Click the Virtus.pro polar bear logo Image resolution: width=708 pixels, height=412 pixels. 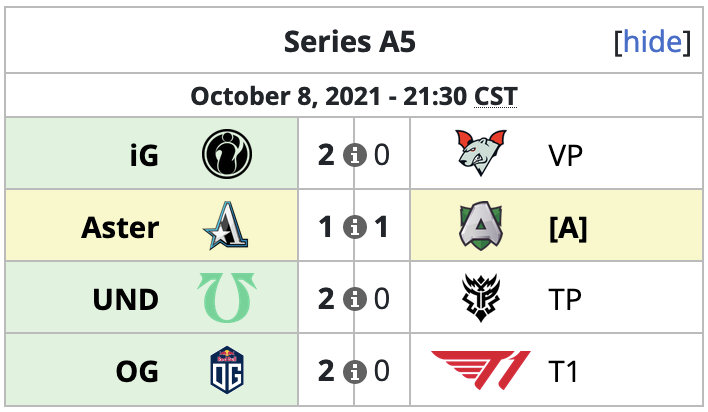[x=481, y=153]
